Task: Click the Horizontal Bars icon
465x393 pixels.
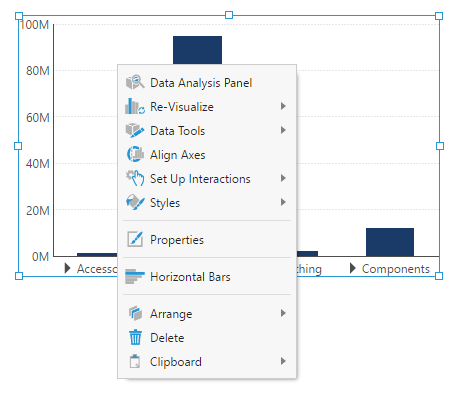Action: coord(135,276)
